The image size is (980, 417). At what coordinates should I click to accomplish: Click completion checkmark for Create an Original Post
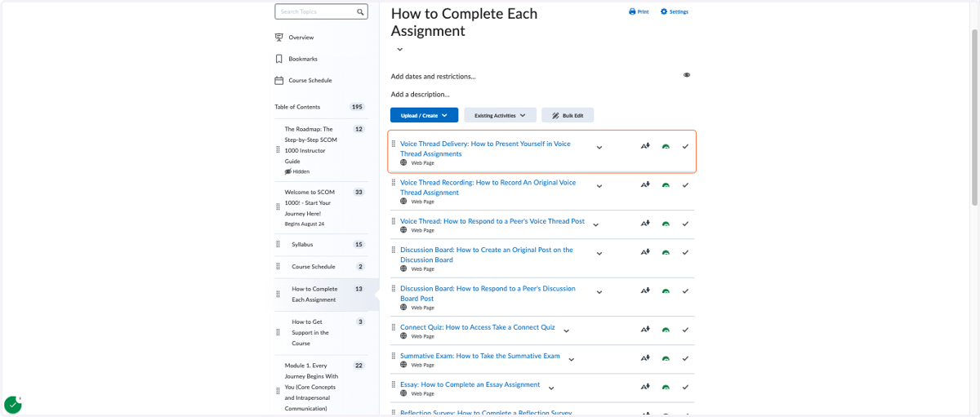point(685,252)
